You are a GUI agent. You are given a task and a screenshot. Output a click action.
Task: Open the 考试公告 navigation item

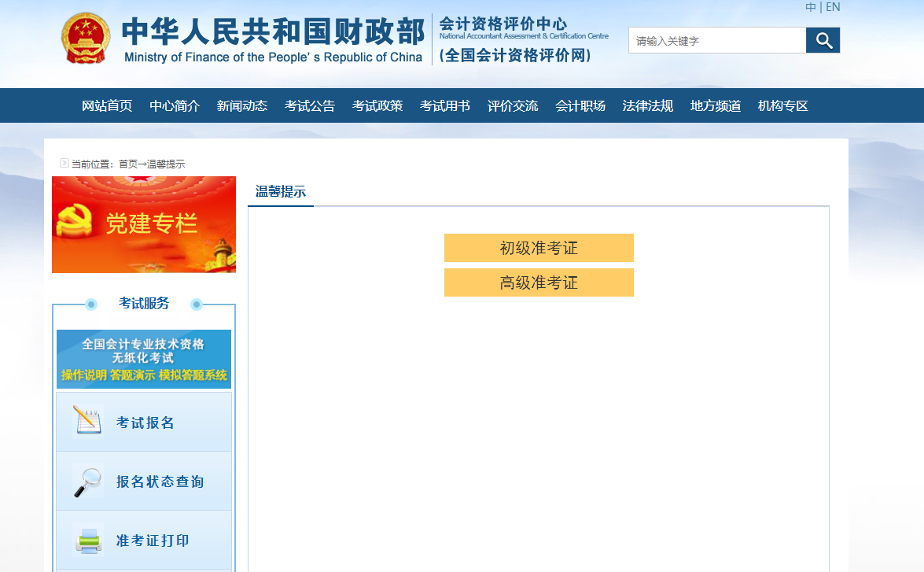(x=310, y=105)
